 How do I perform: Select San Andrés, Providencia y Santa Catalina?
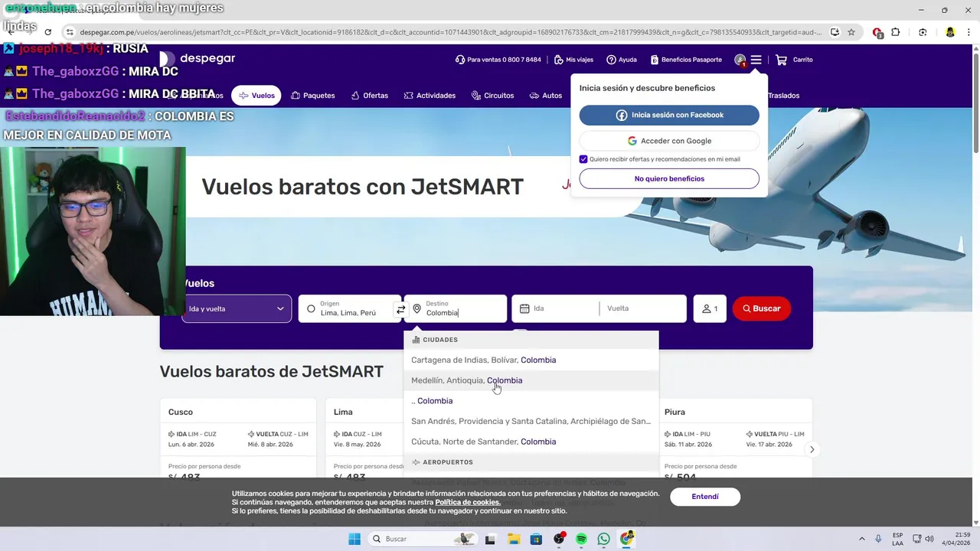pos(531,421)
